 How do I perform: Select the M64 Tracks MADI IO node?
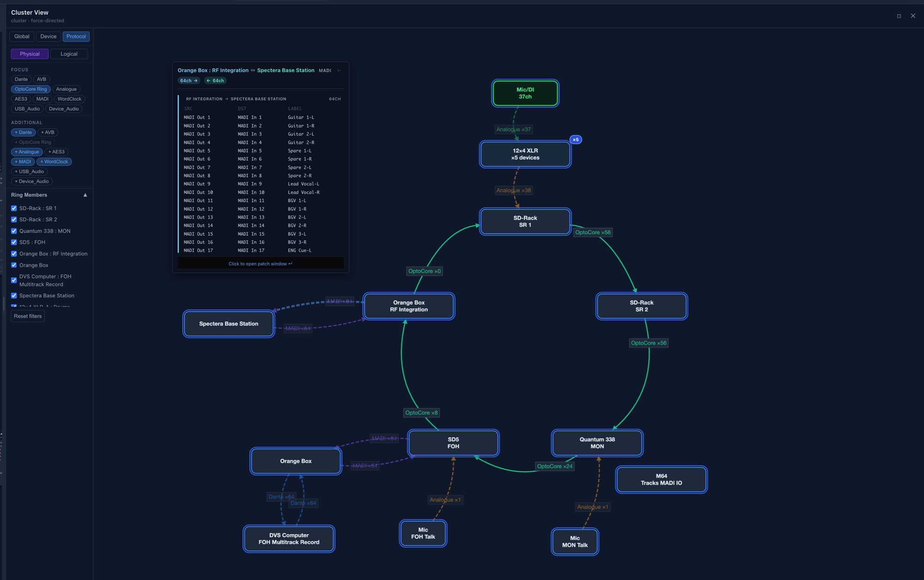click(662, 480)
